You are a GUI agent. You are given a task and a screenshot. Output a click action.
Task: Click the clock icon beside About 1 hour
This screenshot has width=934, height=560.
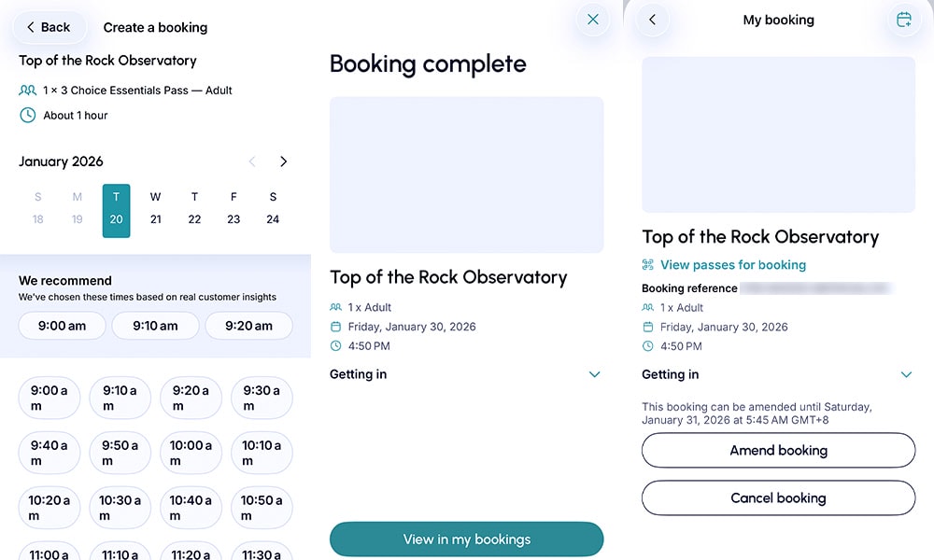tap(27, 116)
